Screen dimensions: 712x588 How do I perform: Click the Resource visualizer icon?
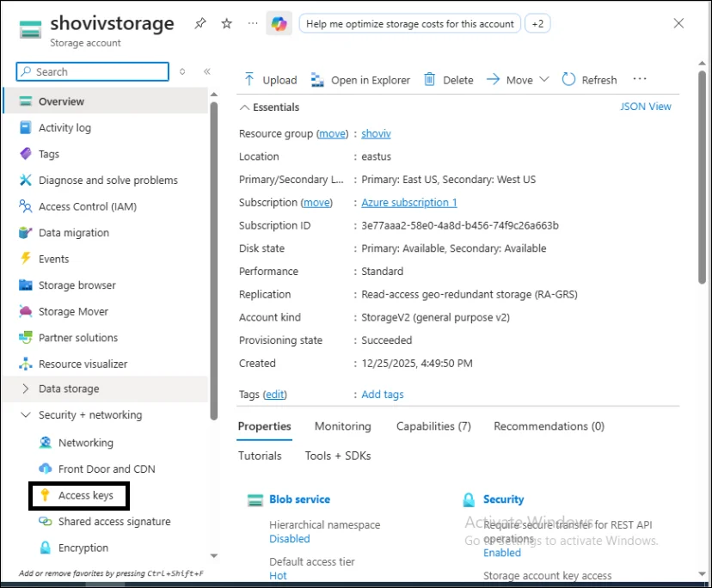(x=26, y=364)
